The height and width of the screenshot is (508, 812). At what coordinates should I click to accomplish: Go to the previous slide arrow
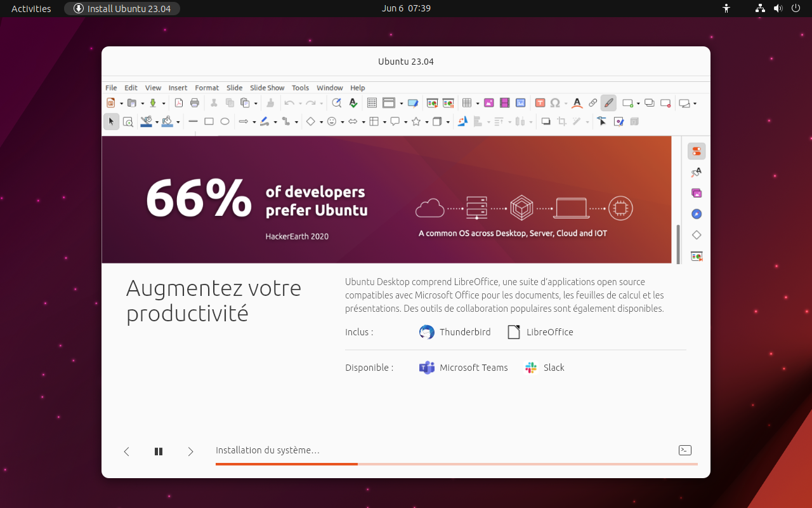[126, 451]
